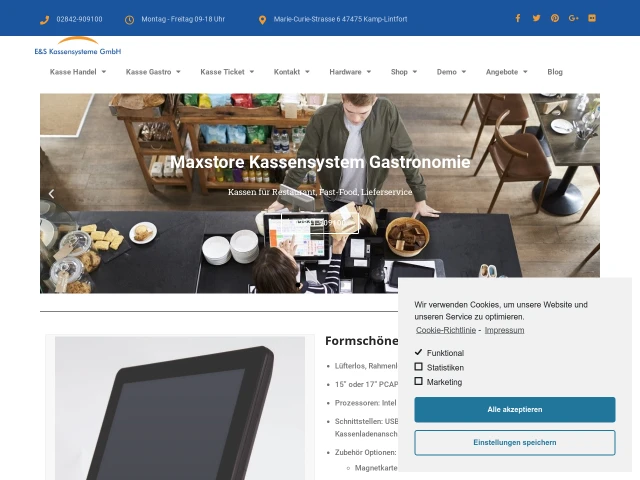Open the Shop menu item
This screenshot has height=480, width=640.
click(x=399, y=72)
